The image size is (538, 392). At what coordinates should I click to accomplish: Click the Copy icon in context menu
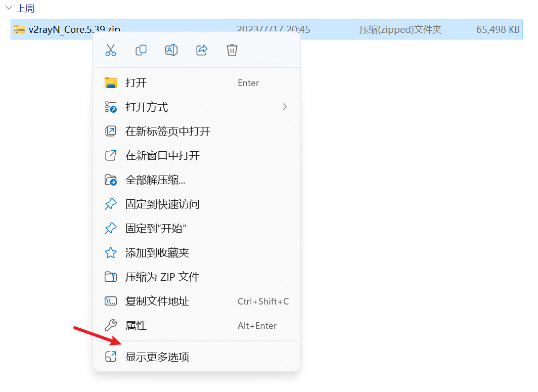pos(141,50)
